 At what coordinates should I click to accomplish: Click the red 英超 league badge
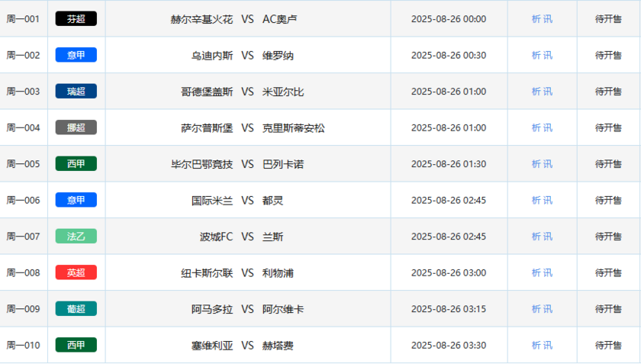click(x=76, y=272)
